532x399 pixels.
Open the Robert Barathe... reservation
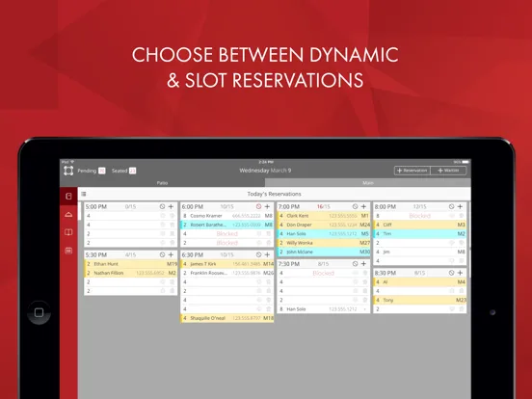227,225
